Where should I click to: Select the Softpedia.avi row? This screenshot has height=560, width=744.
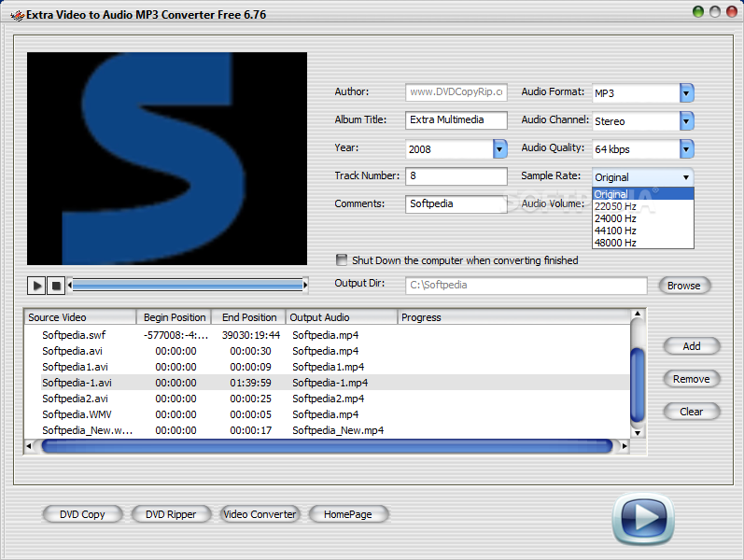pyautogui.click(x=328, y=351)
